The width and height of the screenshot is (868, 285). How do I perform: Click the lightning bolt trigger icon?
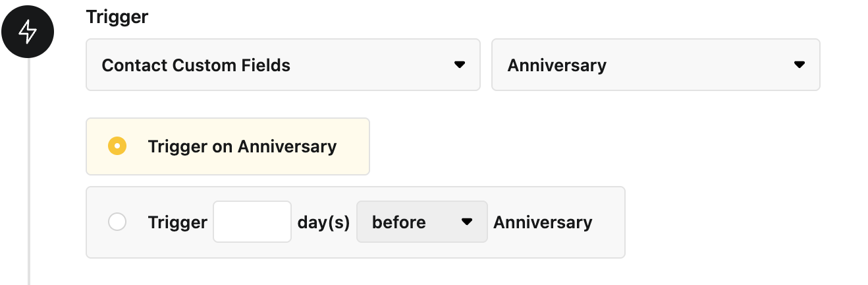coord(27,32)
